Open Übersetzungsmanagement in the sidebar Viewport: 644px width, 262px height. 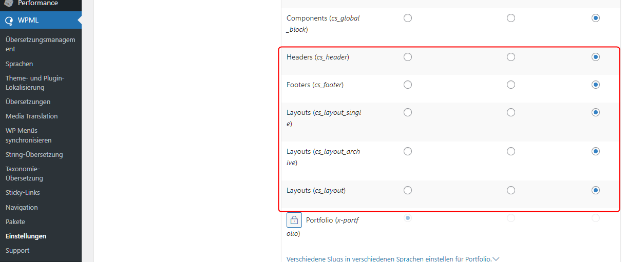click(x=40, y=44)
